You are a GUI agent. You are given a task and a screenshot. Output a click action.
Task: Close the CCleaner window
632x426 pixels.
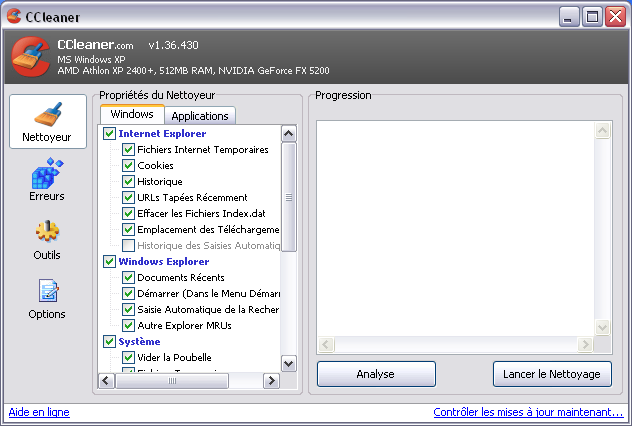(615, 17)
